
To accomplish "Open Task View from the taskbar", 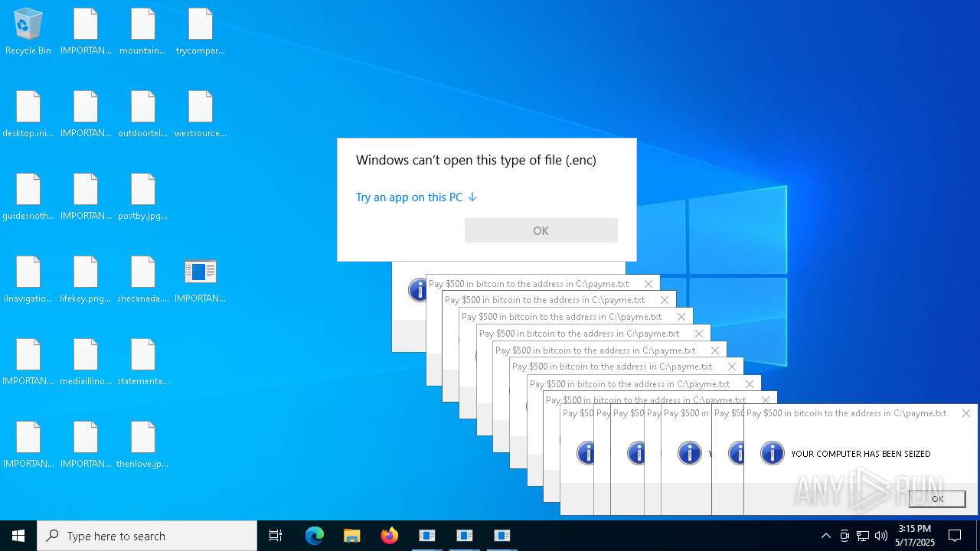I will click(x=276, y=536).
